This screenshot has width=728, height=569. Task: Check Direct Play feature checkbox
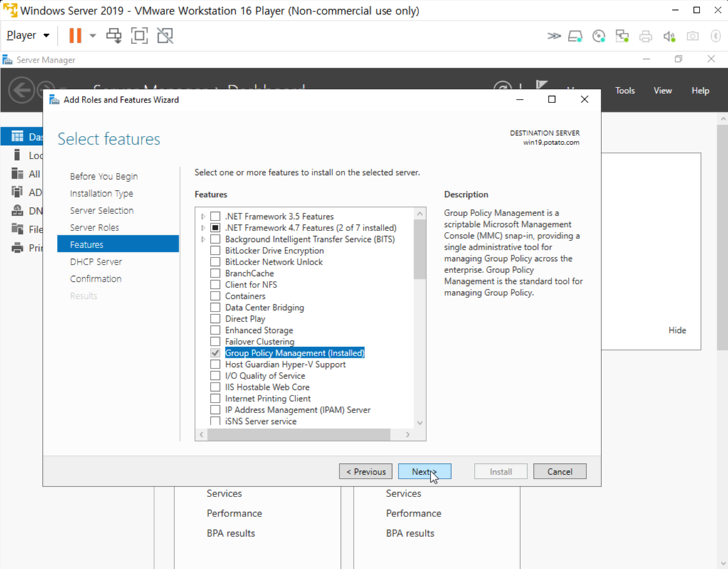216,319
